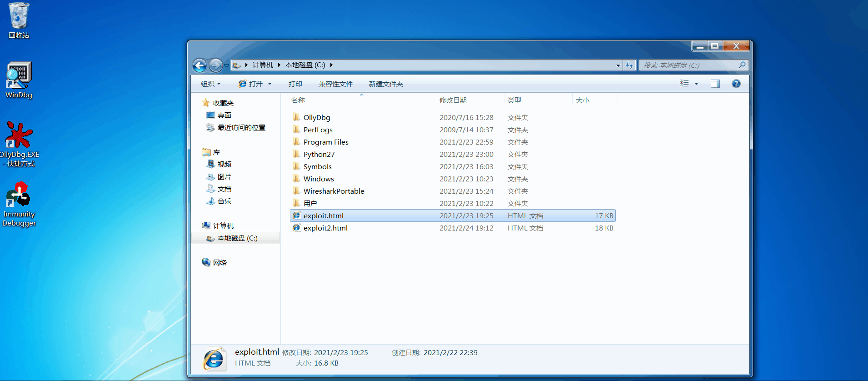Select 桌面 in the navigation pane
868x381 pixels.
pos(224,115)
